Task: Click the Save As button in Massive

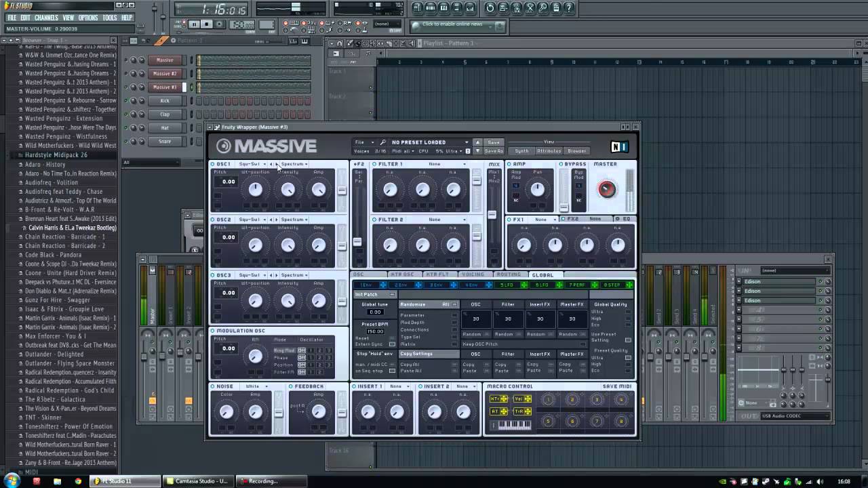Action: (x=494, y=150)
